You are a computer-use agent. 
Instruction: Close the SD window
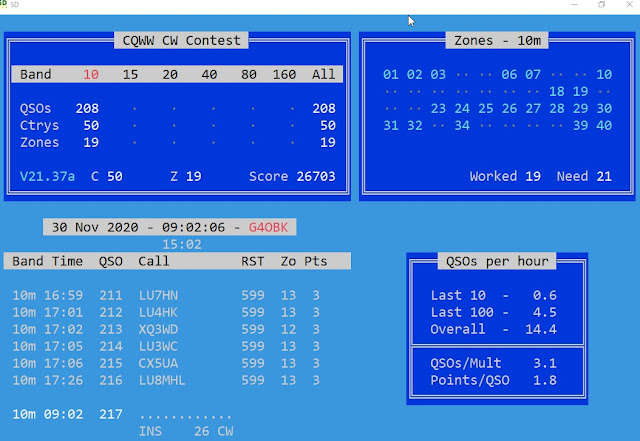click(x=629, y=4)
